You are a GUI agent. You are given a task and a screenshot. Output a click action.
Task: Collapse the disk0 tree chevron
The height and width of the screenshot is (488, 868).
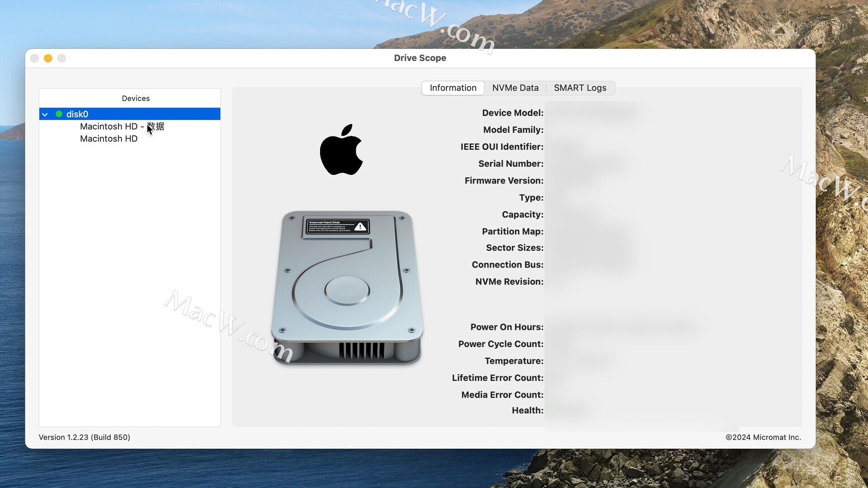(x=45, y=114)
